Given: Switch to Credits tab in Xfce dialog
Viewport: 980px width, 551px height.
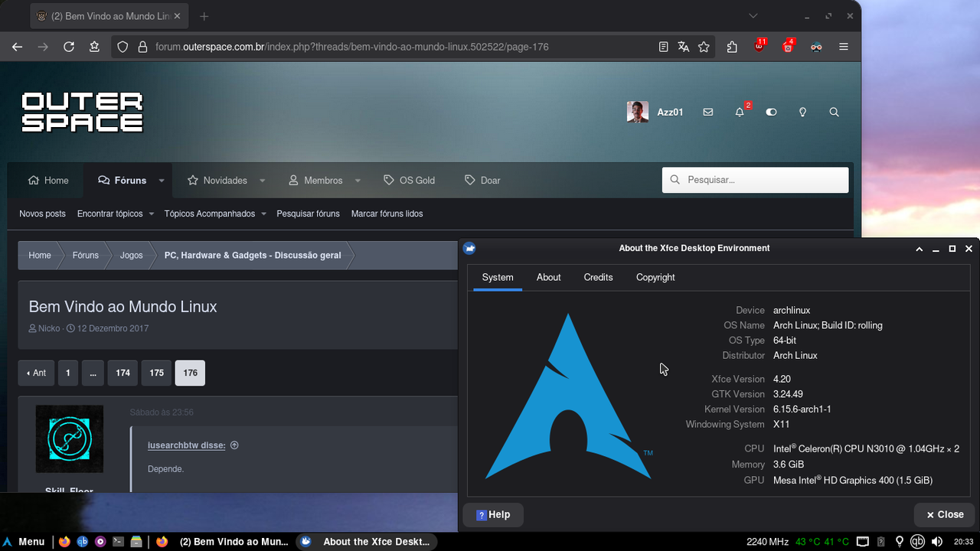Looking at the screenshot, I should tap(598, 277).
